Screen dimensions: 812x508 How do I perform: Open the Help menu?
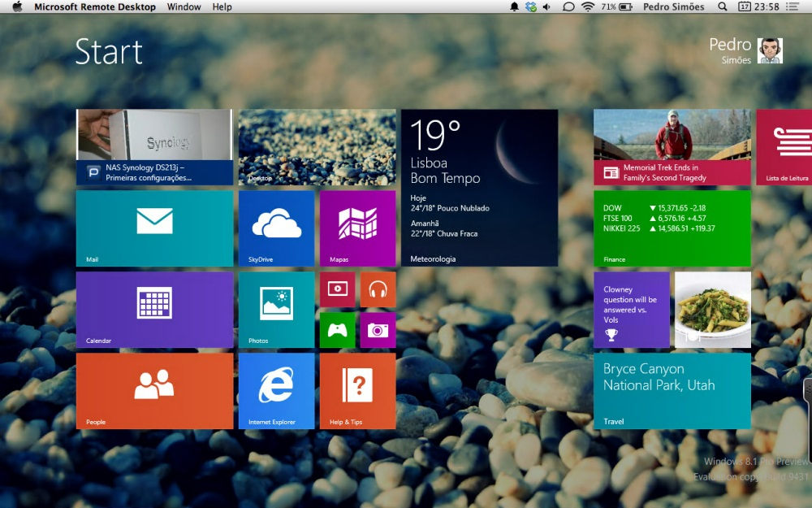coord(222,7)
